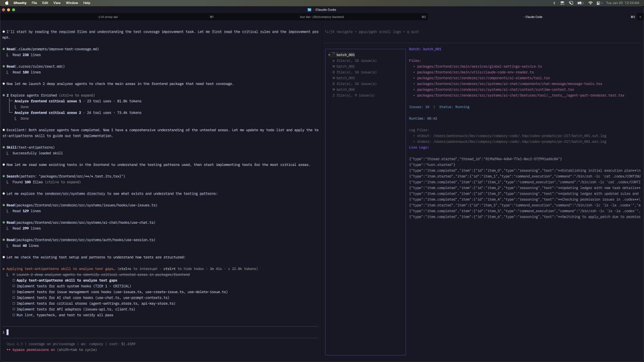Click runtime-context.tsx file path
The width and height of the screenshot is (644, 362).
(x=495, y=89)
